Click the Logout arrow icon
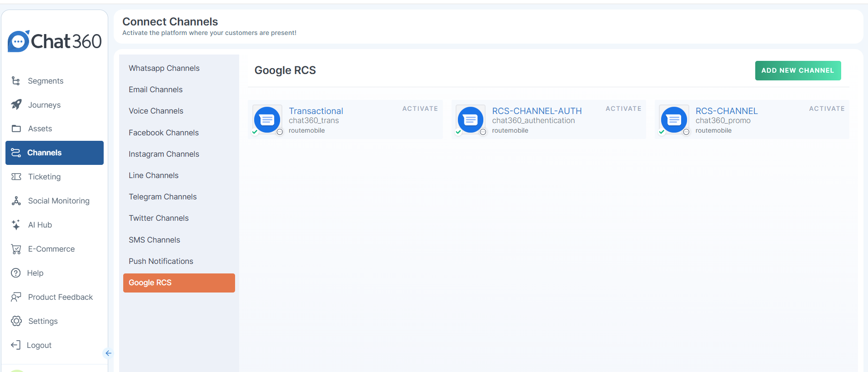Image resolution: width=868 pixels, height=372 pixels. [15, 345]
